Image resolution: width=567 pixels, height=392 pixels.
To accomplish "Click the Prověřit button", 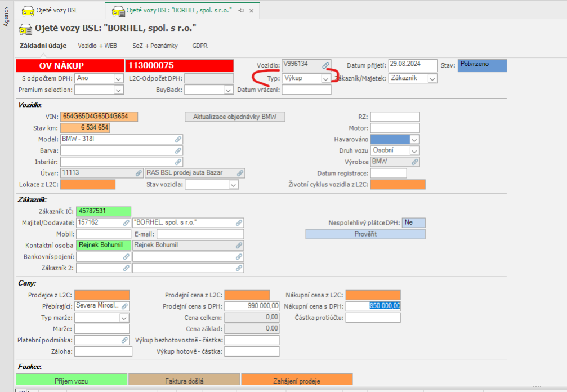I will pyautogui.click(x=365, y=234).
